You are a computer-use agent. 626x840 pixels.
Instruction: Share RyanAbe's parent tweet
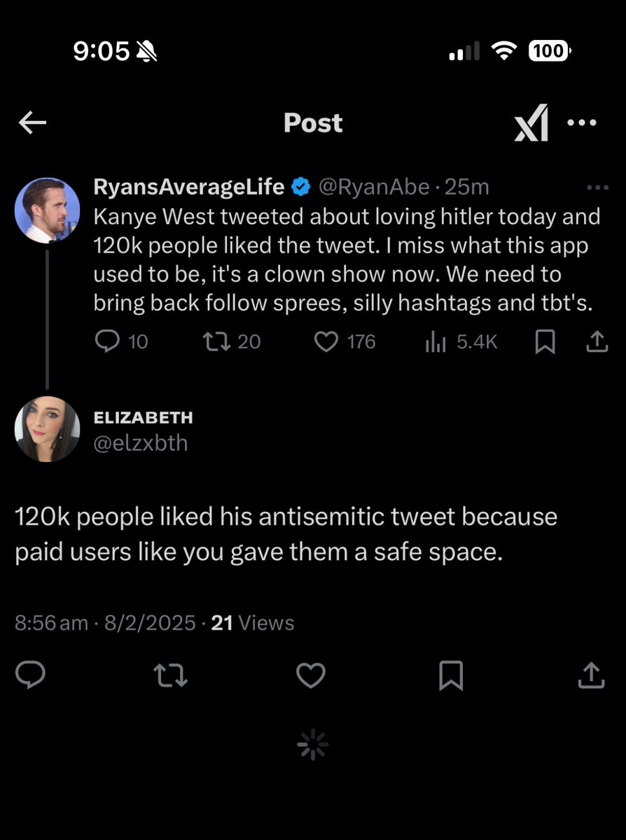pos(596,342)
